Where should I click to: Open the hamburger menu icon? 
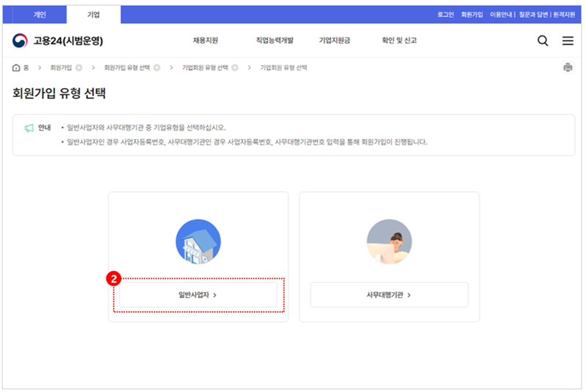point(568,41)
